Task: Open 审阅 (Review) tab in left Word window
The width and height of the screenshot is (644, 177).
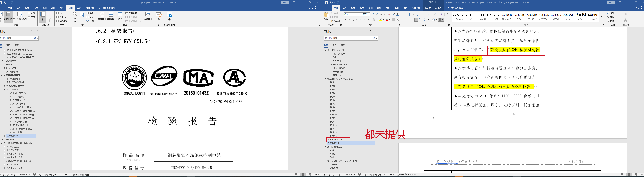Action: (62, 8)
